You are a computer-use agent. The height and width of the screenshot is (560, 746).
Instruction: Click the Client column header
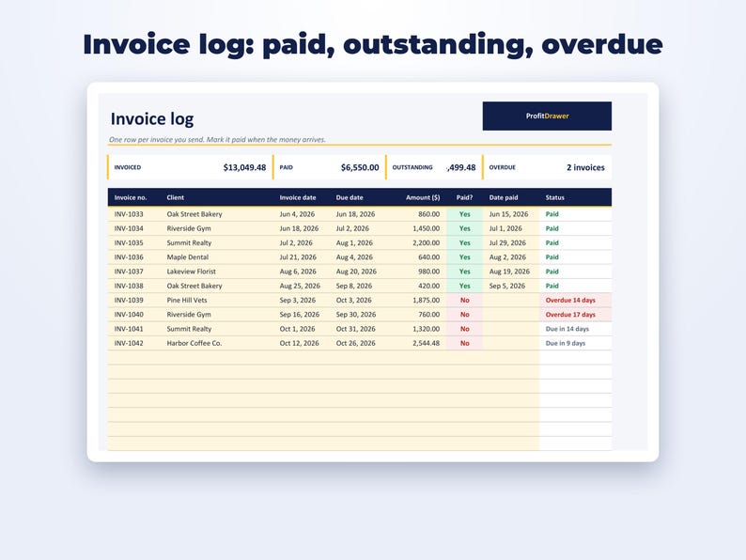coord(175,197)
